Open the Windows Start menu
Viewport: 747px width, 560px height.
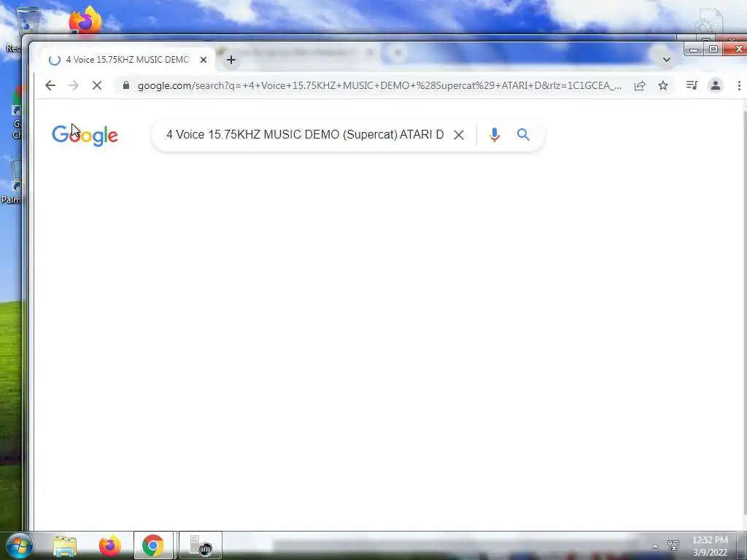pos(19,545)
